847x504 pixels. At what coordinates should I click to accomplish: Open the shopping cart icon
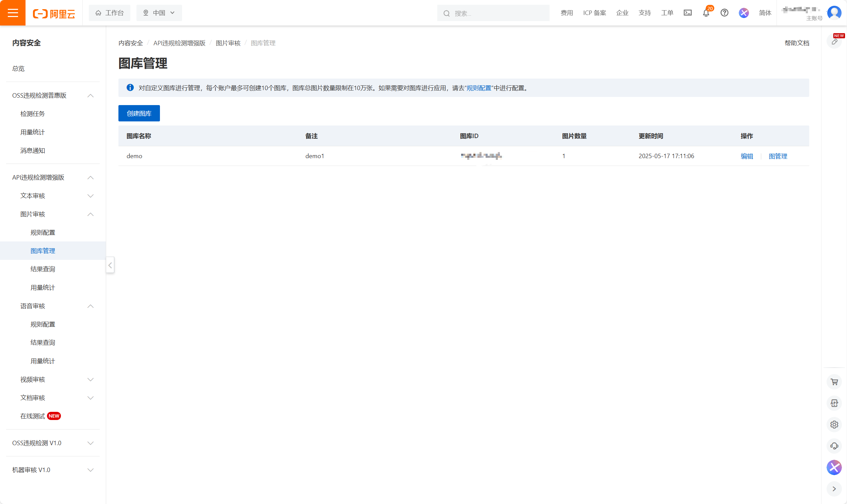pos(834,382)
